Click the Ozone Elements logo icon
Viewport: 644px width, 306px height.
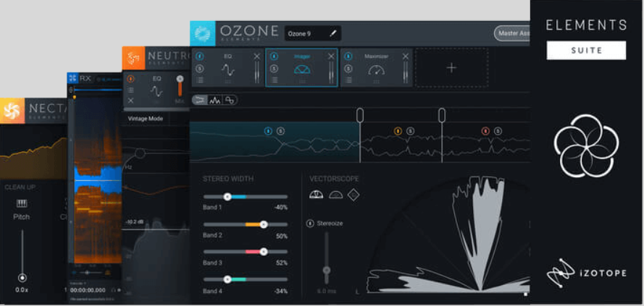pos(203,33)
